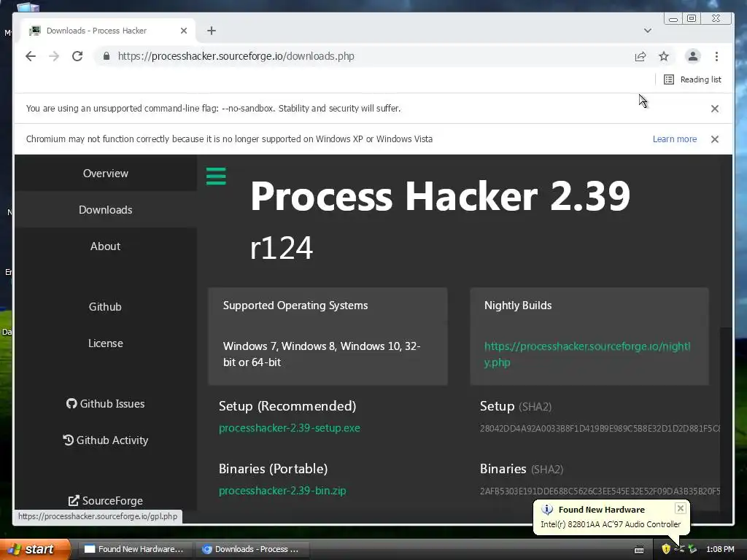The height and width of the screenshot is (560, 747).
Task: Click the address bar URL field
Action: click(x=362, y=56)
